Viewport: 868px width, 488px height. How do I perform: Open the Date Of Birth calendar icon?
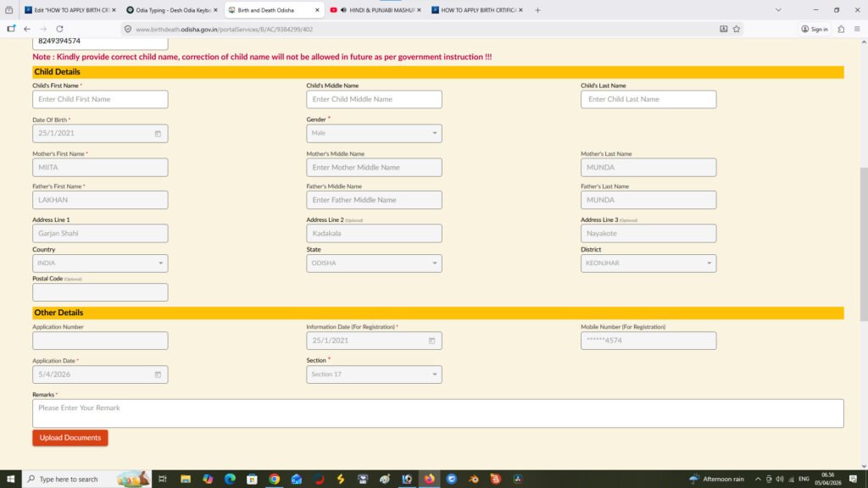(x=158, y=134)
